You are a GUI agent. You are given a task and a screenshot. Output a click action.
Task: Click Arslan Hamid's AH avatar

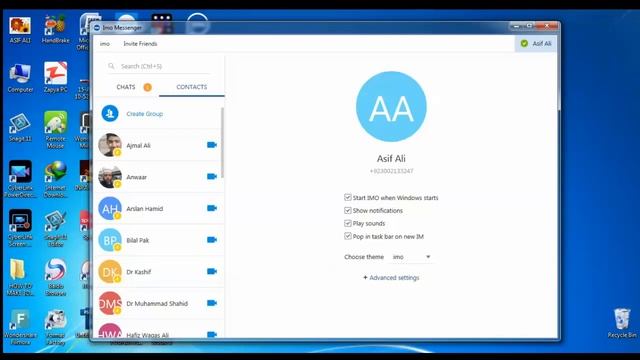(110, 208)
